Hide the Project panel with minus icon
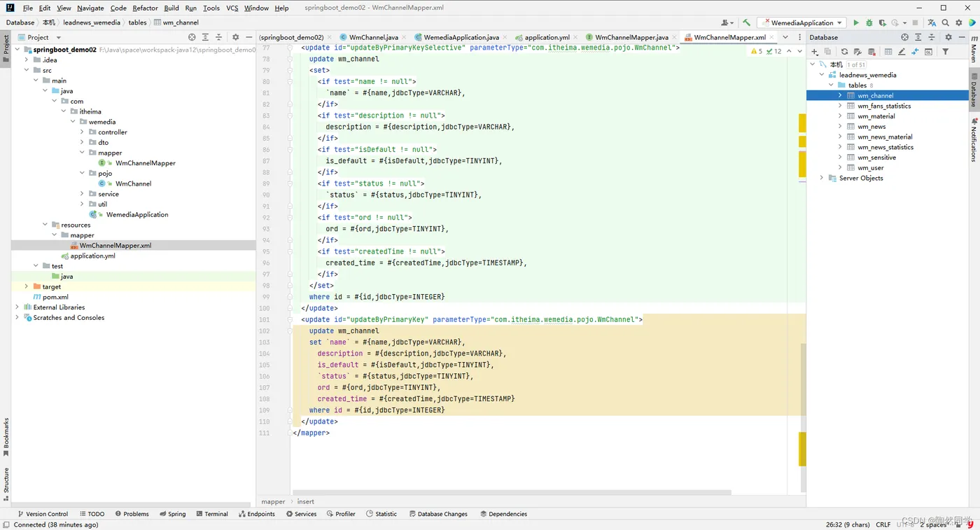Image resolution: width=980 pixels, height=530 pixels. tap(248, 37)
